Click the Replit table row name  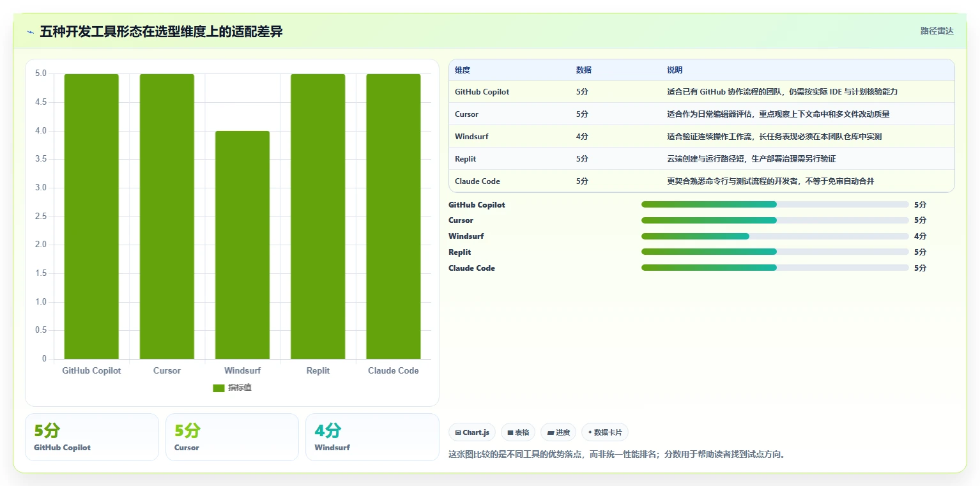pyautogui.click(x=466, y=159)
